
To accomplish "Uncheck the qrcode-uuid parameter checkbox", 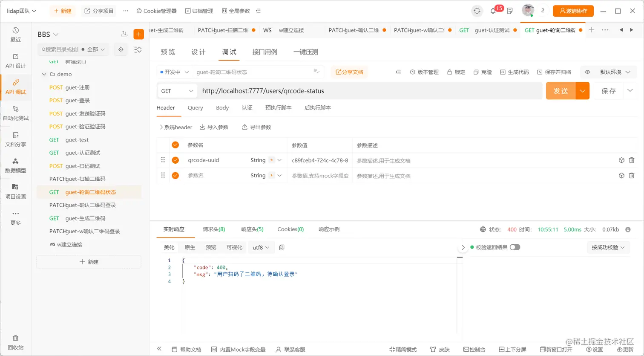I will click(x=175, y=160).
